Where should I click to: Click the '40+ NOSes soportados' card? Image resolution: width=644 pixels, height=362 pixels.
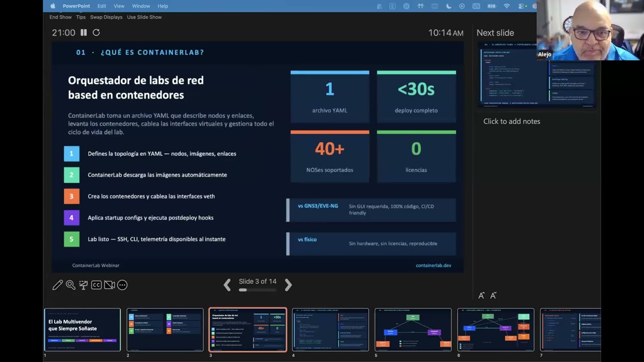[330, 156]
